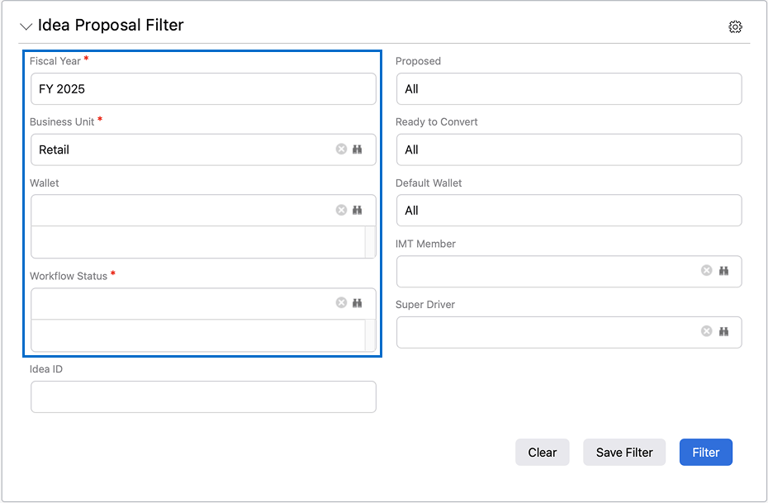The image size is (768, 503).
Task: Clear the Wallet field value
Action: (341, 210)
